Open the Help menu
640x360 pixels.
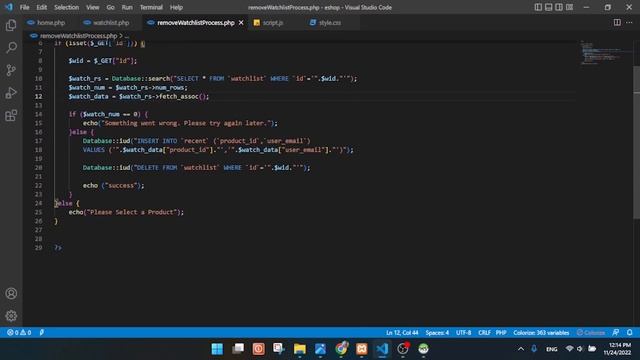176,7
